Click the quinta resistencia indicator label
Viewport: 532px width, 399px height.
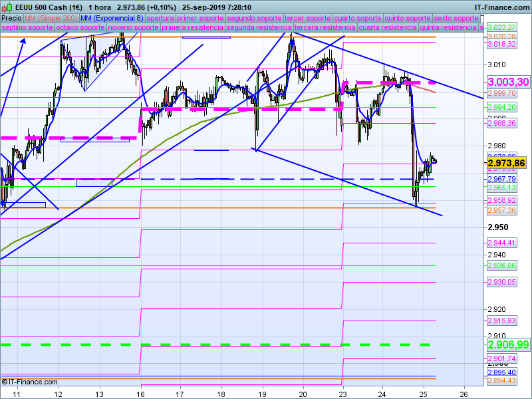[x=448, y=28]
